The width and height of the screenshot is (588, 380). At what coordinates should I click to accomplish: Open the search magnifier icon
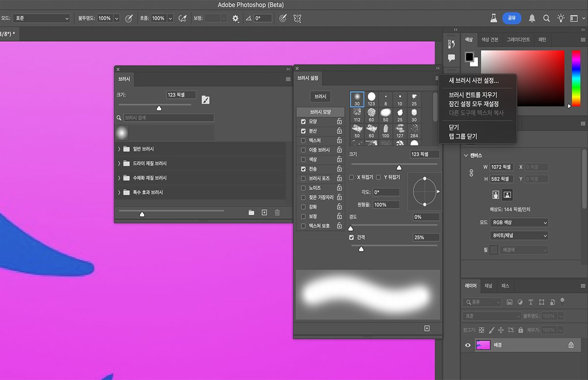[546, 18]
